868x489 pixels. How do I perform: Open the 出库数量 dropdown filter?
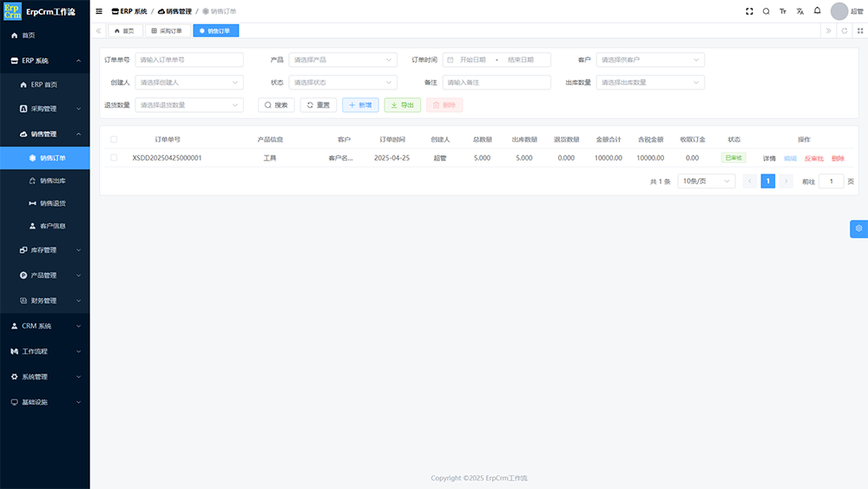click(x=650, y=83)
